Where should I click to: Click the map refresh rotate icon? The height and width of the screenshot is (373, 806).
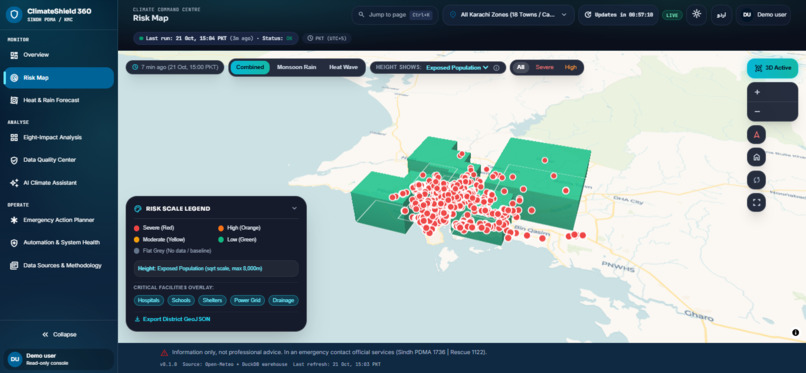coord(756,180)
